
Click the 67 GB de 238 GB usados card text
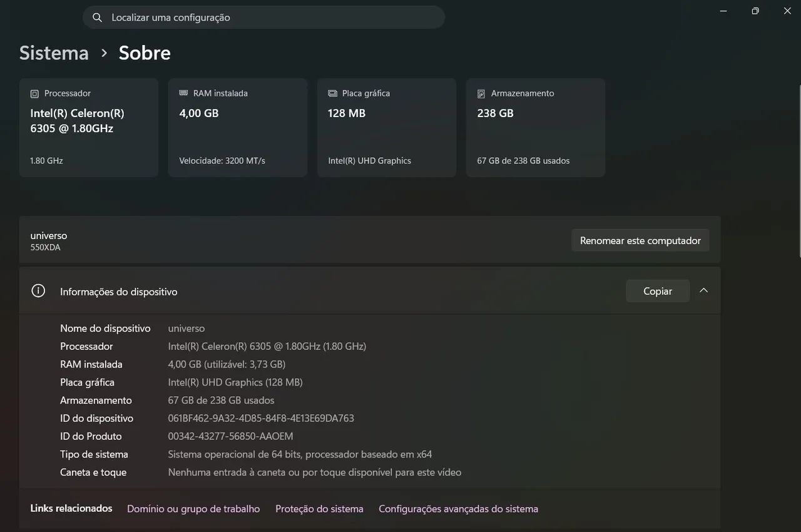pos(523,161)
